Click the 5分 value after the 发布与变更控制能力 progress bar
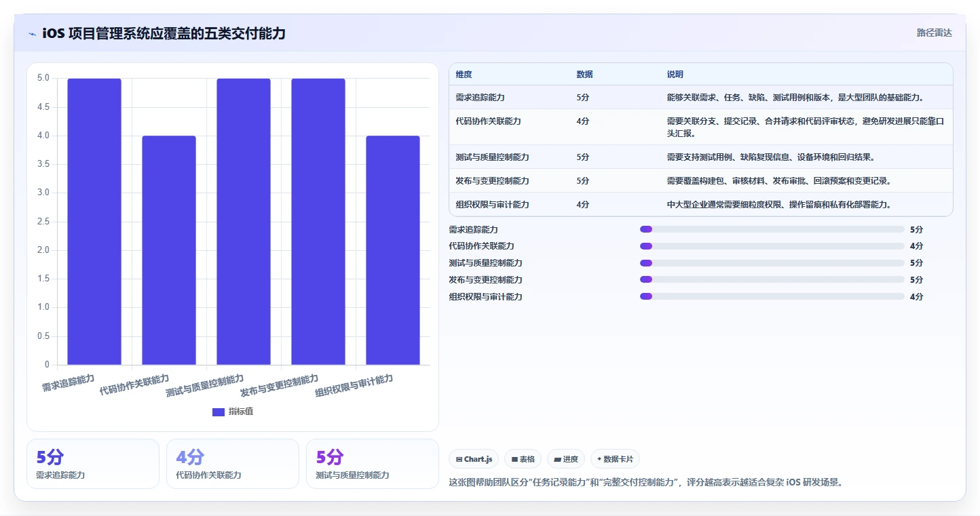 [x=917, y=280]
